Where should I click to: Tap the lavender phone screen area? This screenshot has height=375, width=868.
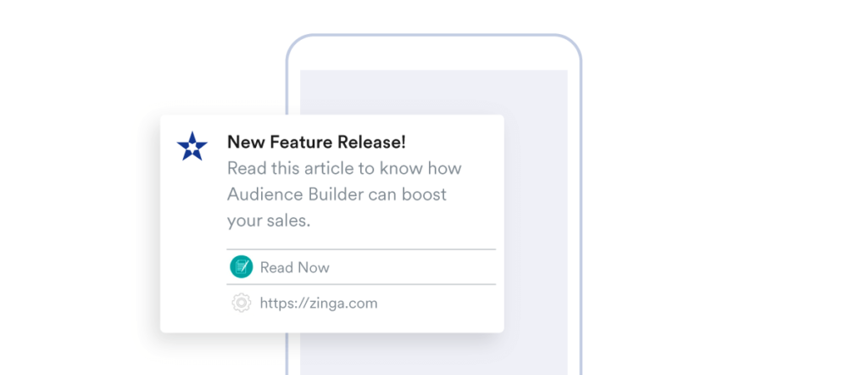536,221
